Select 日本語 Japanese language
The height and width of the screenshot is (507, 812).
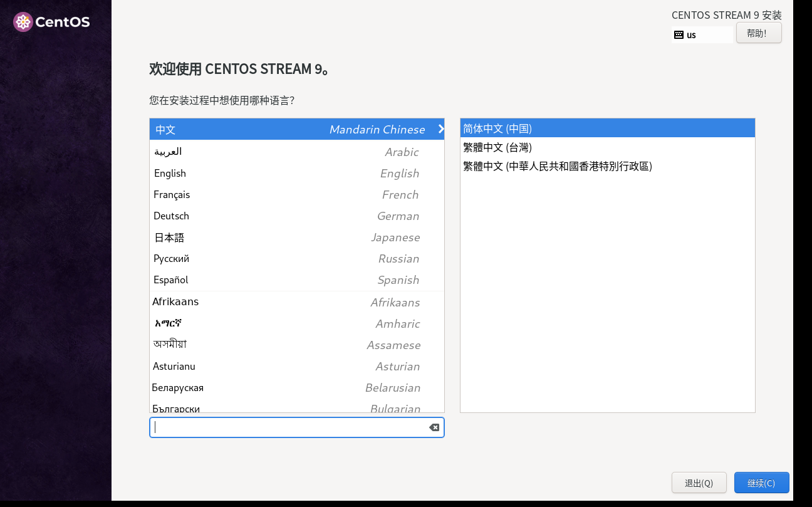coord(297,237)
